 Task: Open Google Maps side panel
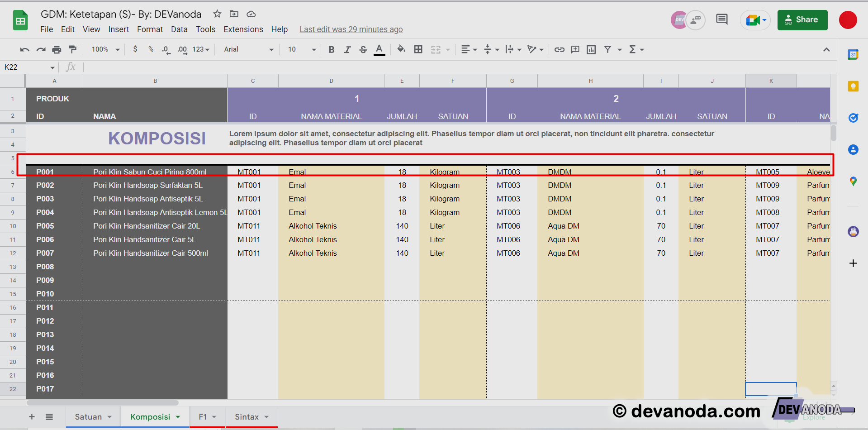pyautogui.click(x=853, y=182)
